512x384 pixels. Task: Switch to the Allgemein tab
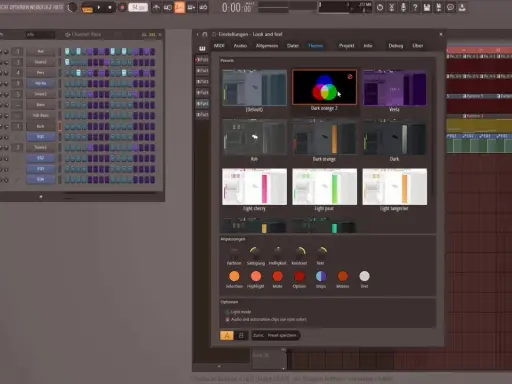(x=267, y=46)
